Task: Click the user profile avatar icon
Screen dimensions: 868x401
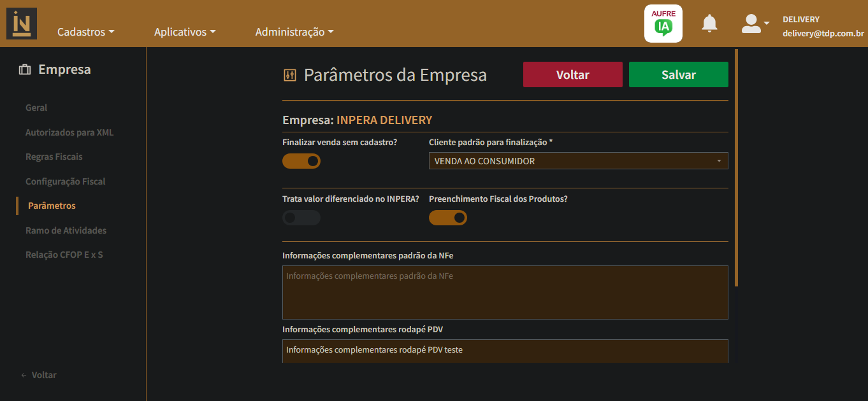Action: tap(752, 24)
